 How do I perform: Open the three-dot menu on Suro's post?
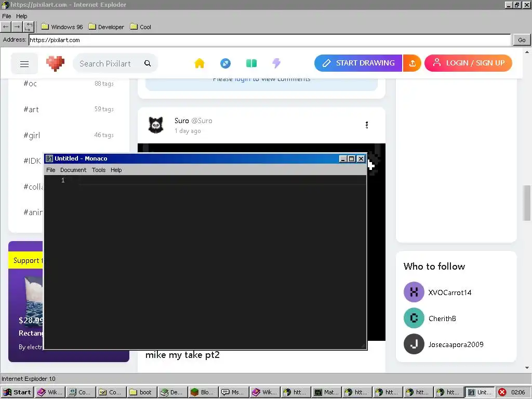[367, 125]
